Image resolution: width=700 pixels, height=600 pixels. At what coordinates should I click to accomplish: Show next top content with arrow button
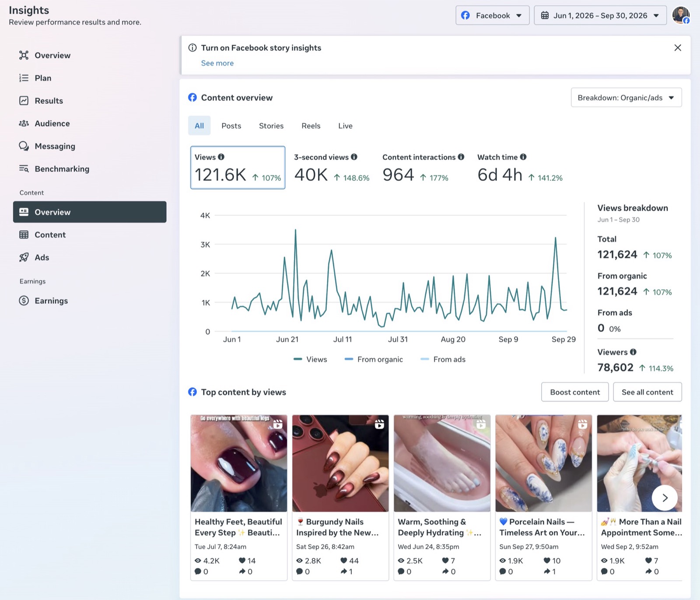[x=665, y=498]
